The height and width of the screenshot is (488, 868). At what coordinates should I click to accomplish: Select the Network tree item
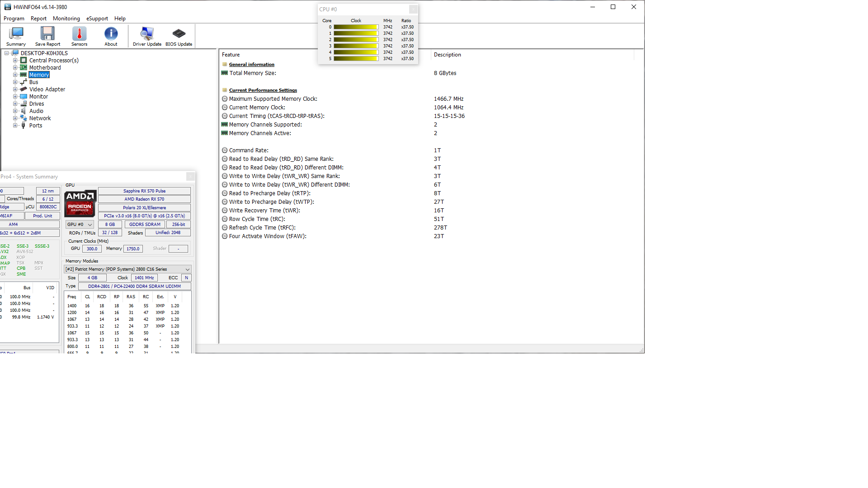click(x=40, y=118)
